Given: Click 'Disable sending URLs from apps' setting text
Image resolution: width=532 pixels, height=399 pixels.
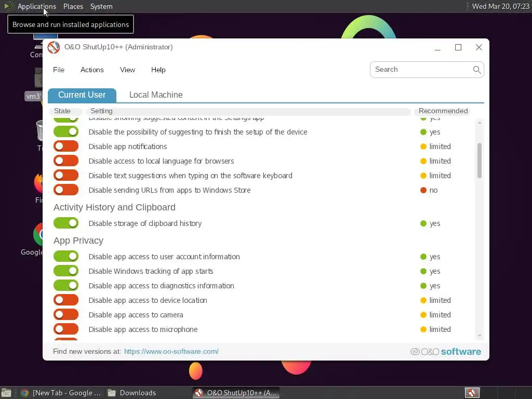Looking at the screenshot, I should (x=169, y=190).
